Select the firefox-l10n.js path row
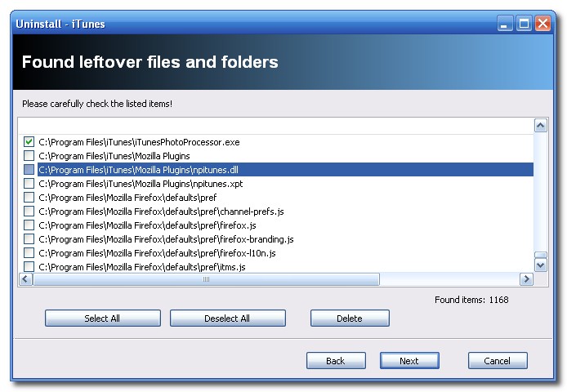The height and width of the screenshot is (392, 567). (158, 253)
